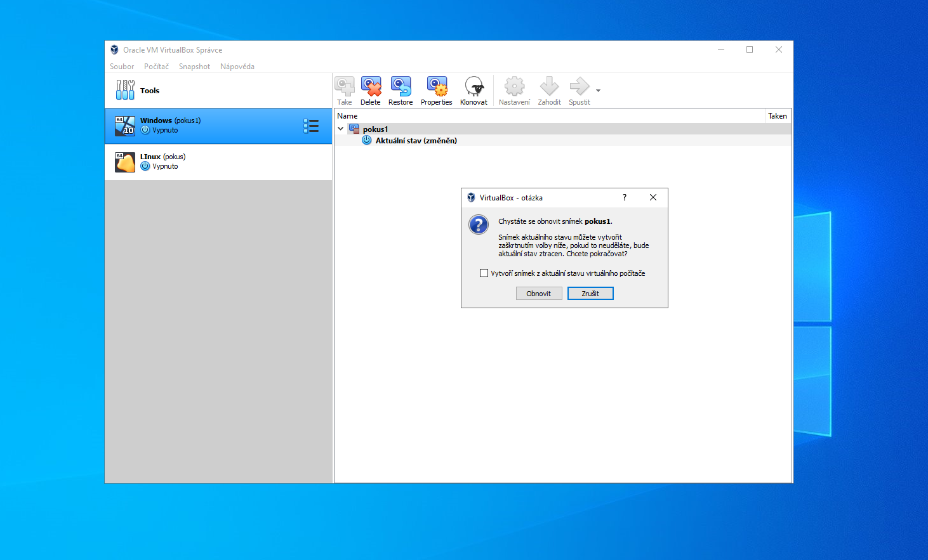Close the VirtualBox - otázka dialog
The image size is (928, 560).
(653, 197)
